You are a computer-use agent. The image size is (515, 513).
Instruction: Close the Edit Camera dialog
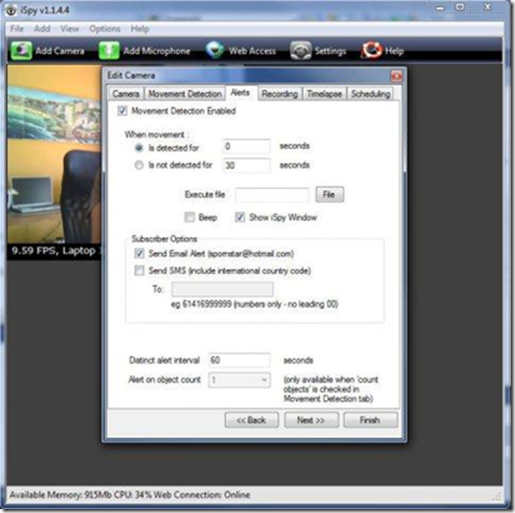[x=396, y=76]
